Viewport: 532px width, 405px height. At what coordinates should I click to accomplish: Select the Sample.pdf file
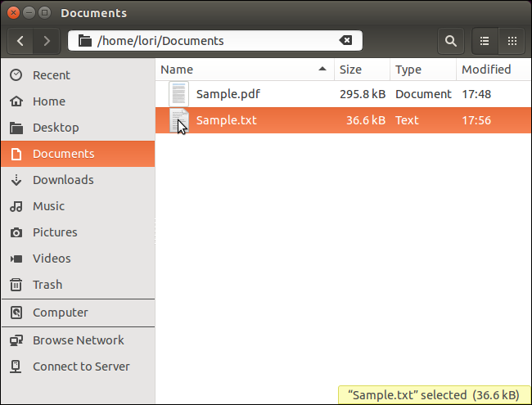[228, 94]
